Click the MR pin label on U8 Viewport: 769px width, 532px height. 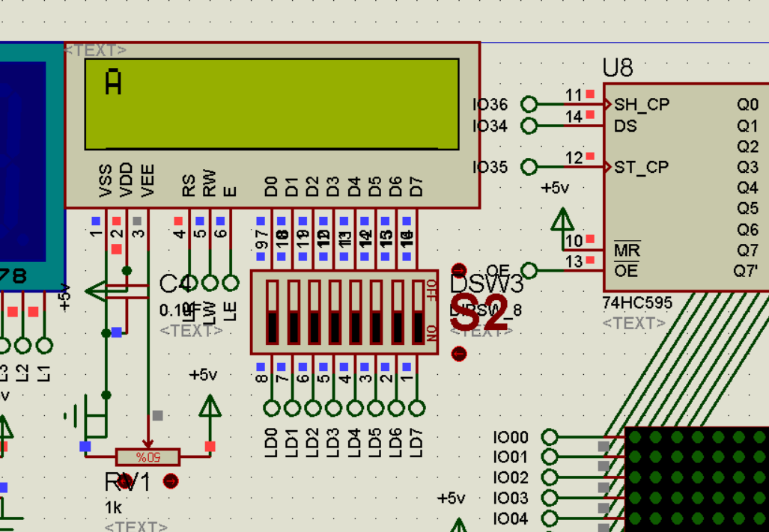coord(627,251)
